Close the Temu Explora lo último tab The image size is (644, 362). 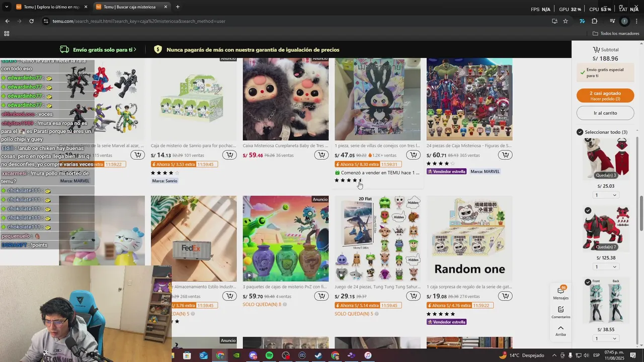pyautogui.click(x=86, y=7)
